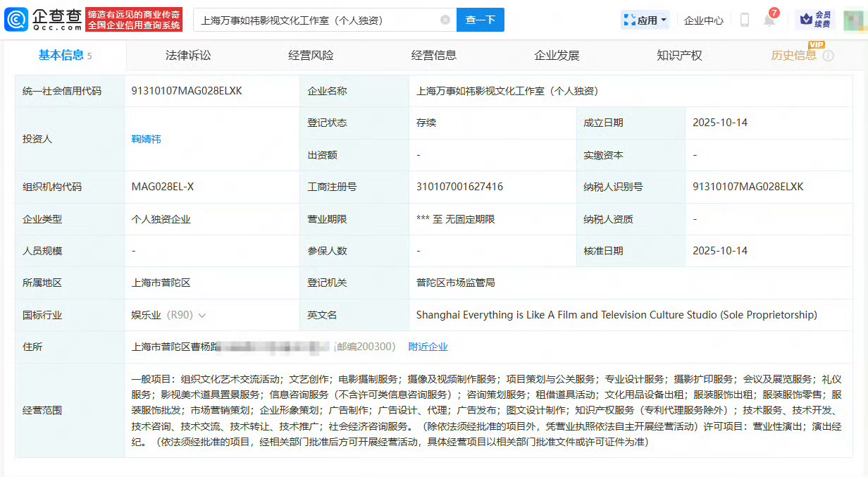Switch to the 法律诉讼 tab
Screen dimensions: 868x477
tap(188, 56)
